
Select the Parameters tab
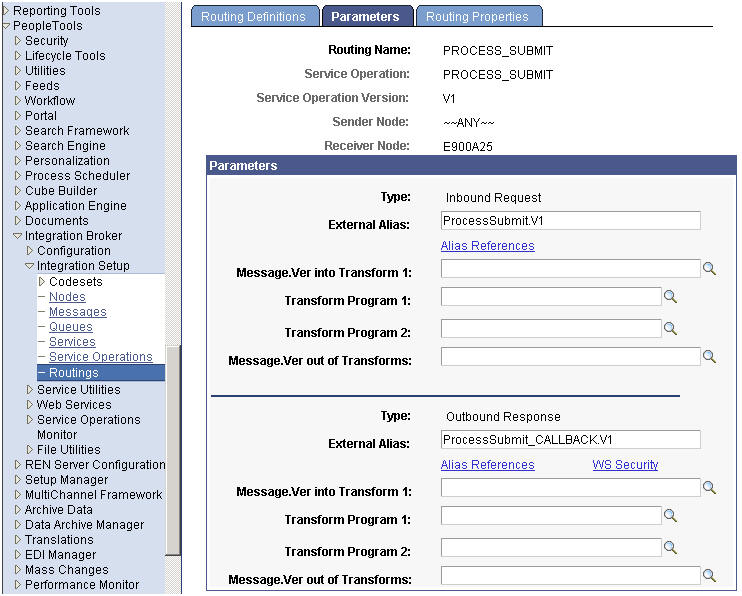tap(366, 17)
